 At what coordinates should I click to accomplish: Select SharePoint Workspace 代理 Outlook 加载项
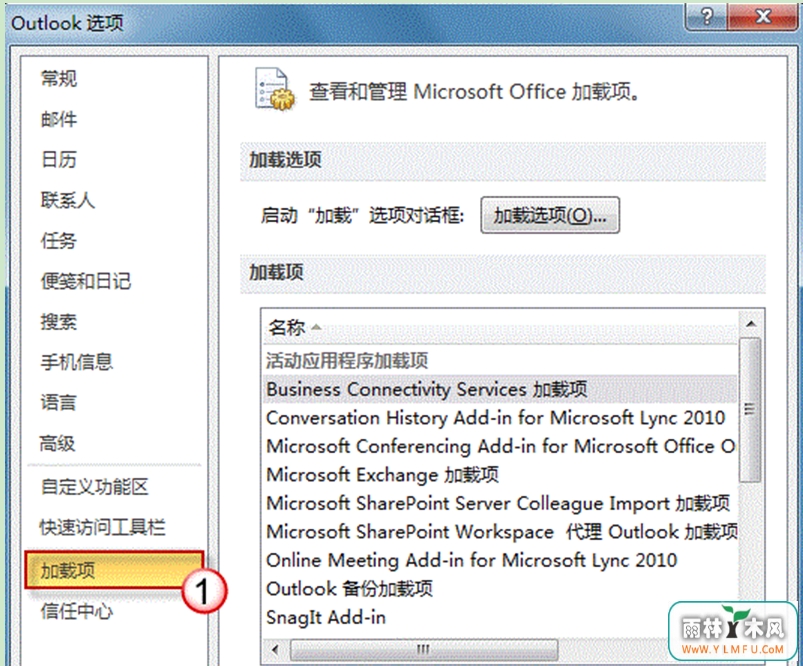coord(500,532)
